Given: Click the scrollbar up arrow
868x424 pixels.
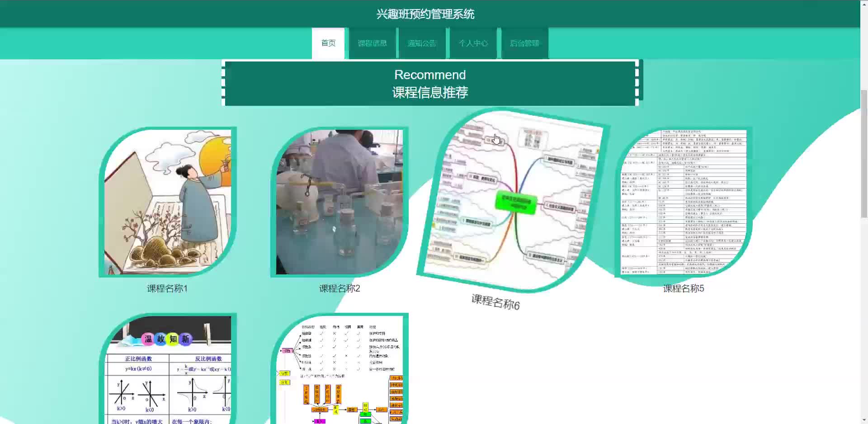Looking at the screenshot, I should (864, 4).
